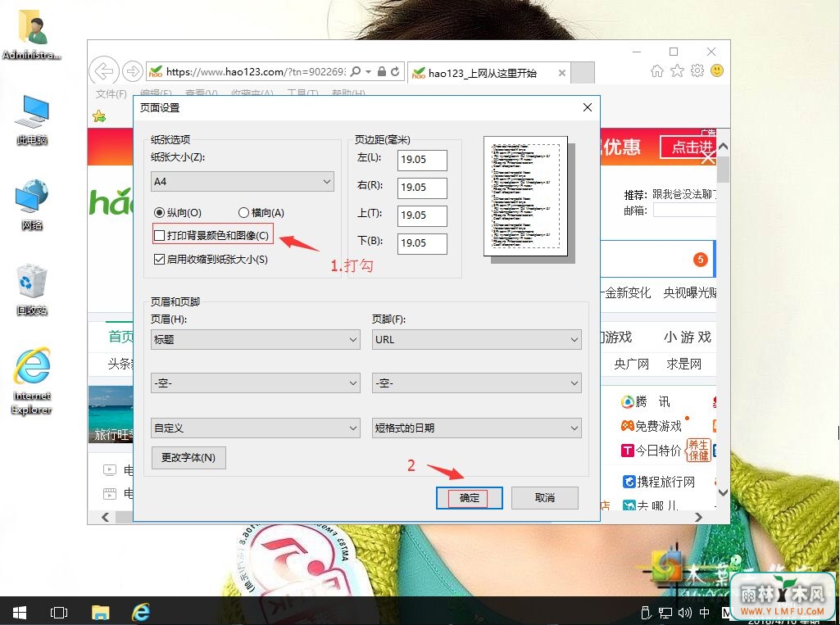Click the 左(L) margin field

(422, 160)
